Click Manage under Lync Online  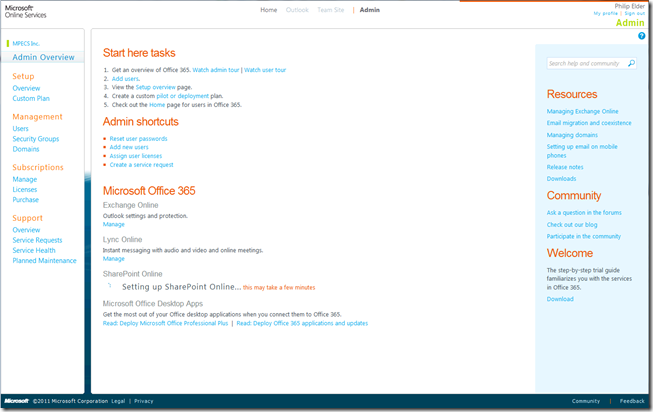pos(114,259)
